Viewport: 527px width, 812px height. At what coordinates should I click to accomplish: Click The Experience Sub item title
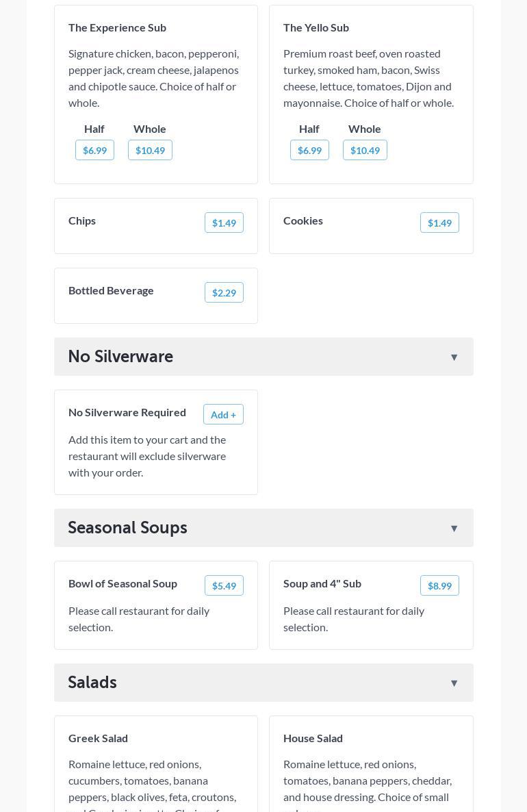point(117,27)
